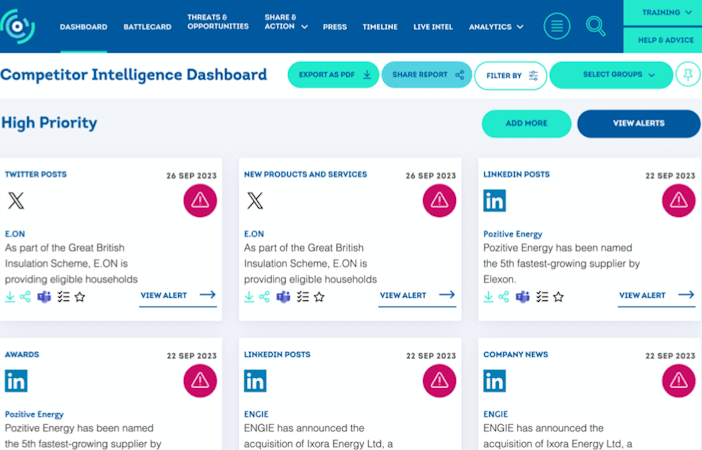The height and width of the screenshot is (450, 702).
Task: Click the View Alerts button
Action: coord(638,123)
